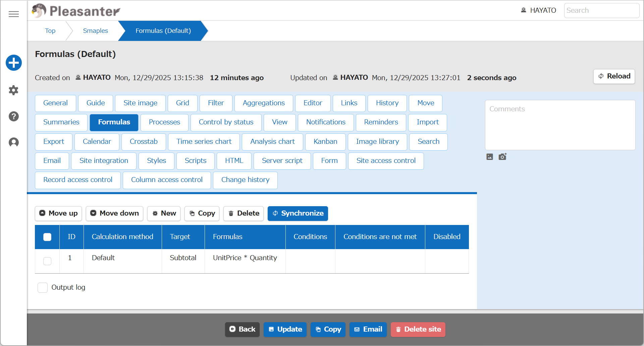Image resolution: width=644 pixels, height=346 pixels.
Task: Click the Calculation method column header
Action: tap(122, 237)
